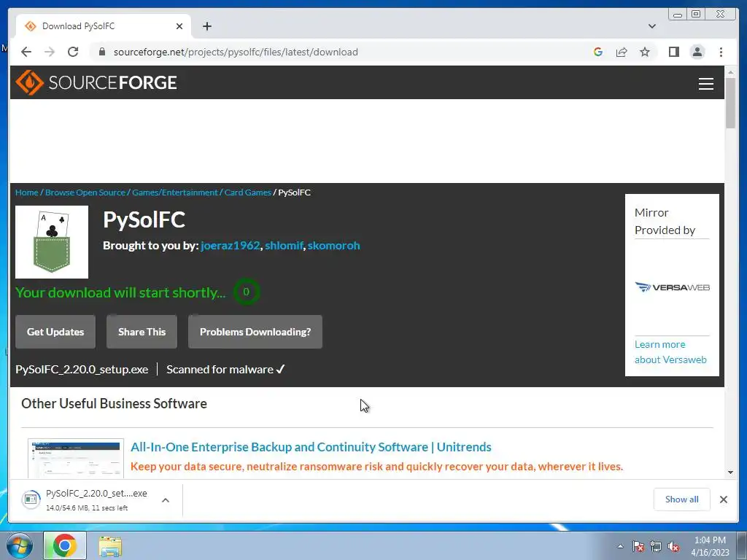Click the Google icon in address bar
747x560 pixels.
tap(598, 52)
